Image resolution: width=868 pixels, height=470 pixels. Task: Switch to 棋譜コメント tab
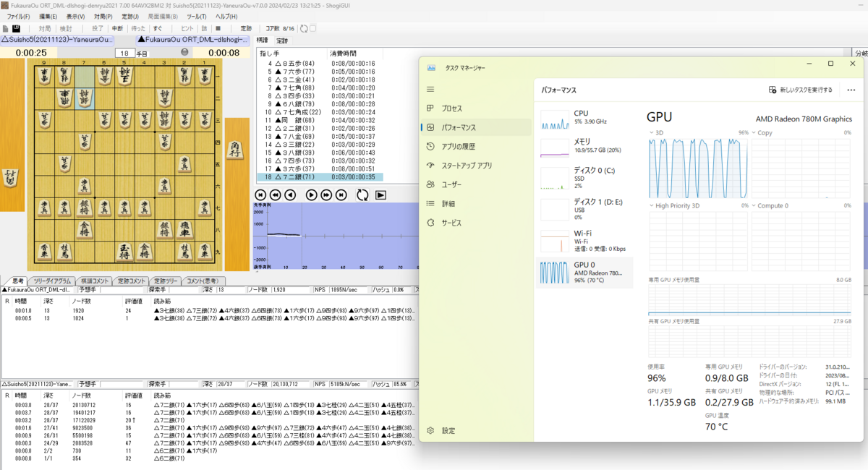[95, 281]
